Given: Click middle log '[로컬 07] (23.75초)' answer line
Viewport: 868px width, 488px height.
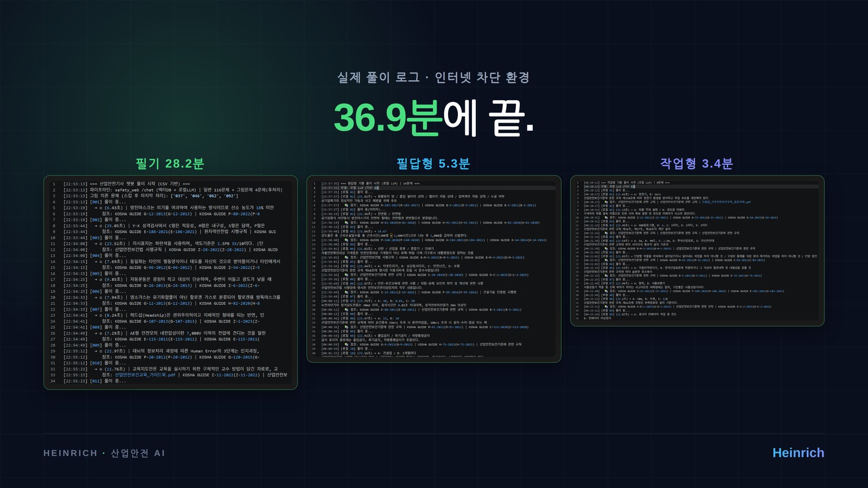Looking at the screenshot, I should [x=368, y=300].
